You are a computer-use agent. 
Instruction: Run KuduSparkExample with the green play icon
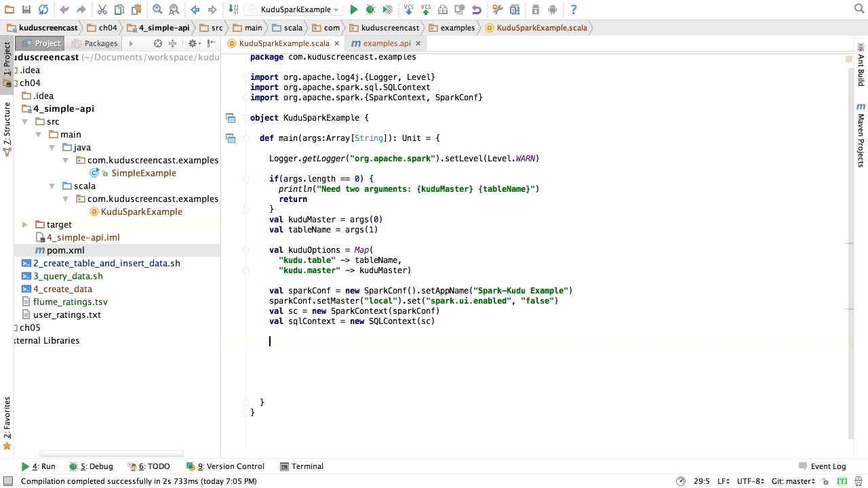click(353, 9)
